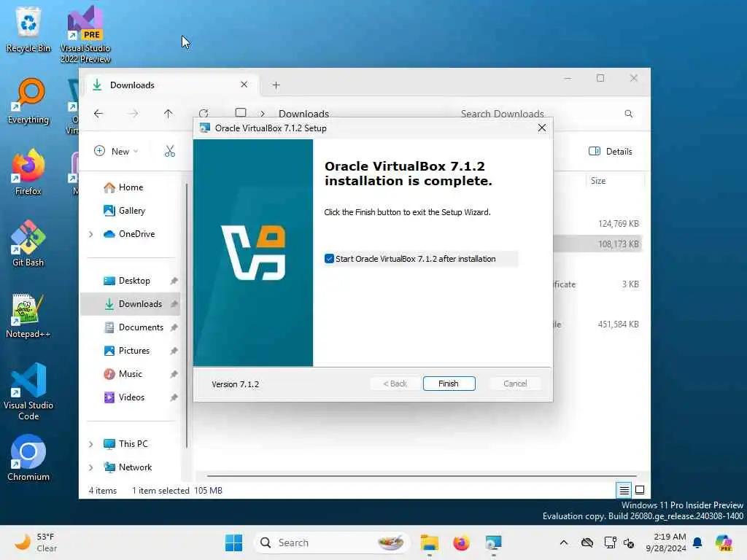The image size is (747, 560).
Task: Expand the OneDrive tree node
Action: pyautogui.click(x=91, y=234)
